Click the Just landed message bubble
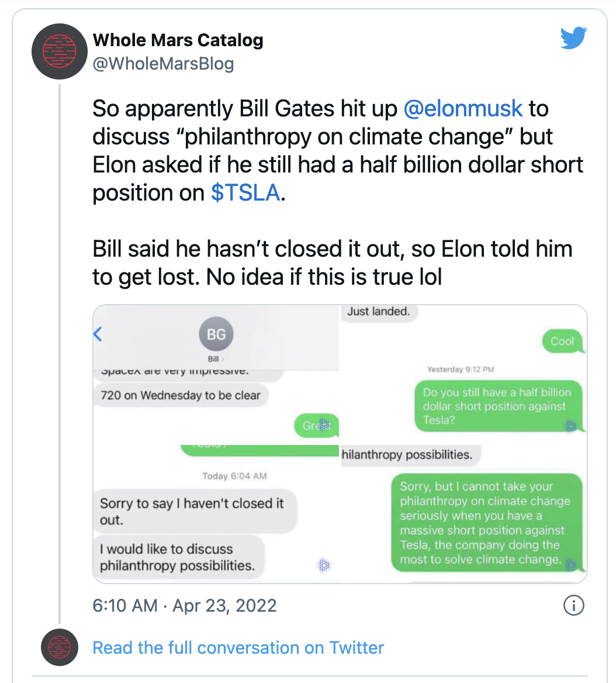 (379, 312)
